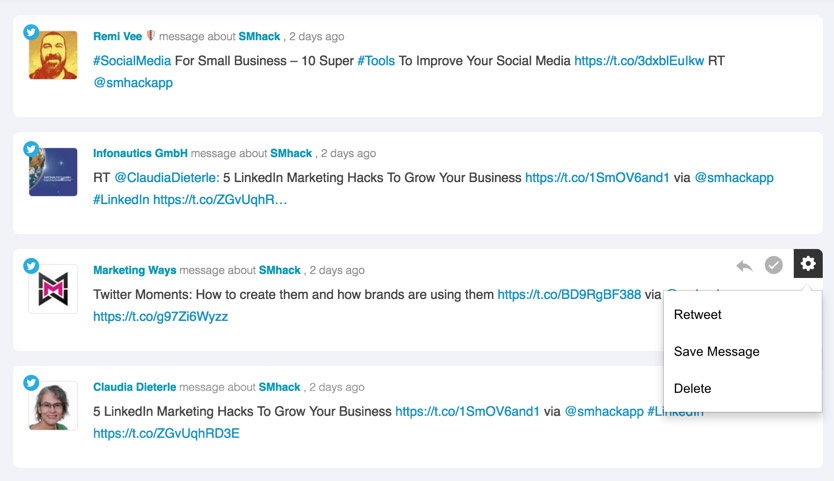Viewport: 834px width, 481px height.
Task: Click Twitter badge on Infonautics GmbH post
Action: (31, 149)
